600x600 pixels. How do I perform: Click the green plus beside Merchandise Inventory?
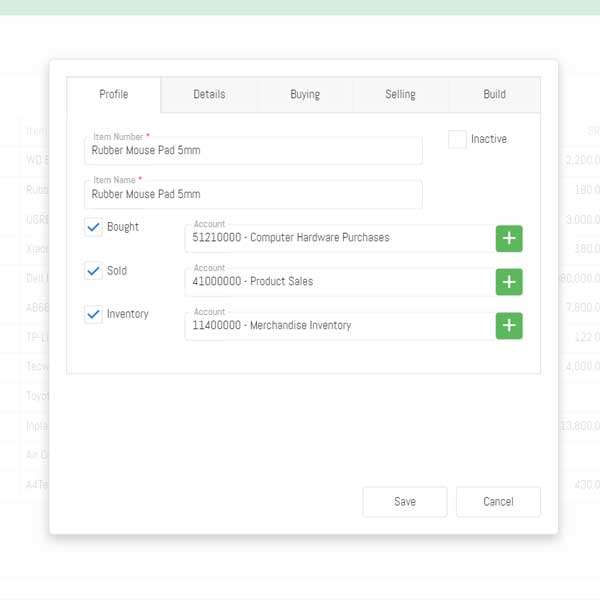[x=509, y=326]
